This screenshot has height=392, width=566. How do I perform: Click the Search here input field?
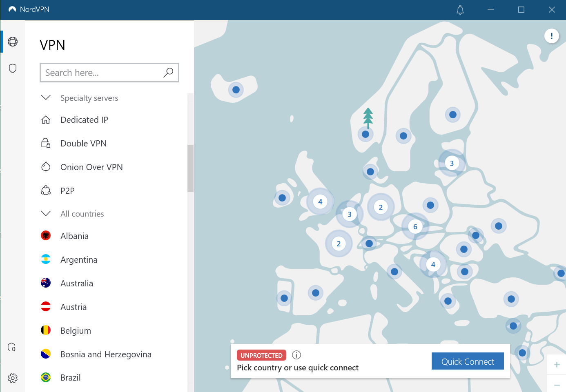click(109, 73)
